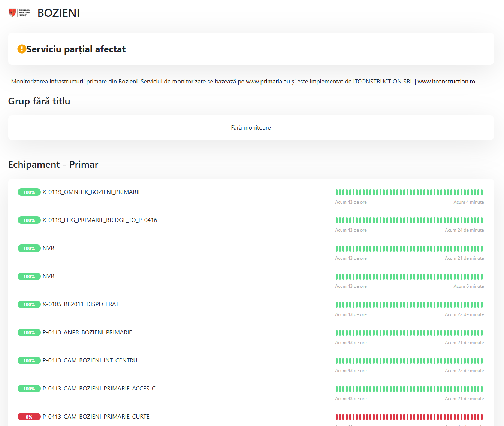Click heartbeat bar of P-0413_ANPR_BOZIENI_PRIMARIE

tap(409, 333)
